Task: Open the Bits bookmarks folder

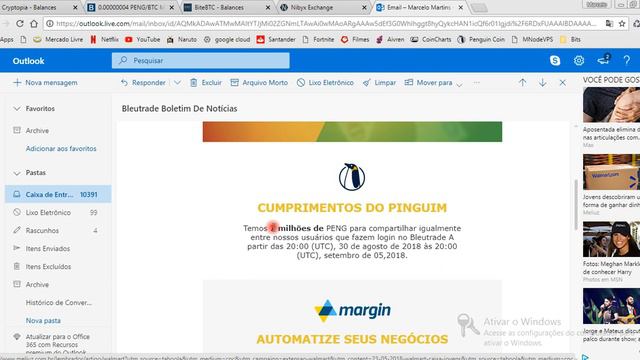Action: (x=570, y=39)
